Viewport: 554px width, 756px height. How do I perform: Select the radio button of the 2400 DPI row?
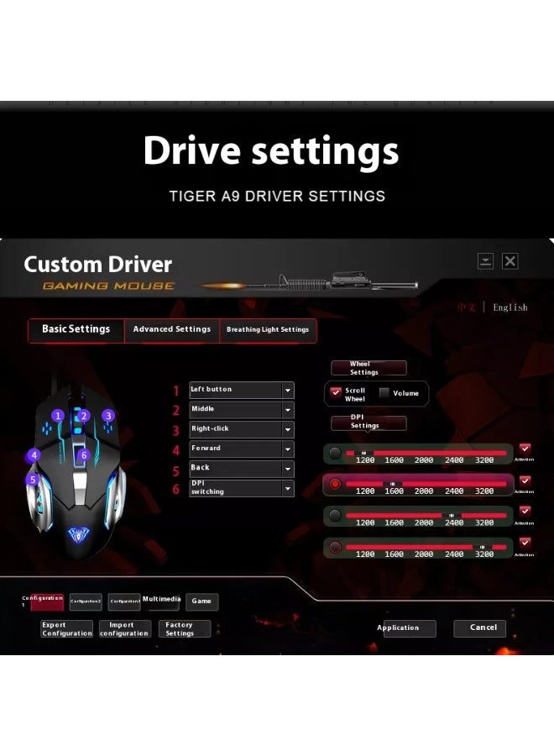pos(335,516)
